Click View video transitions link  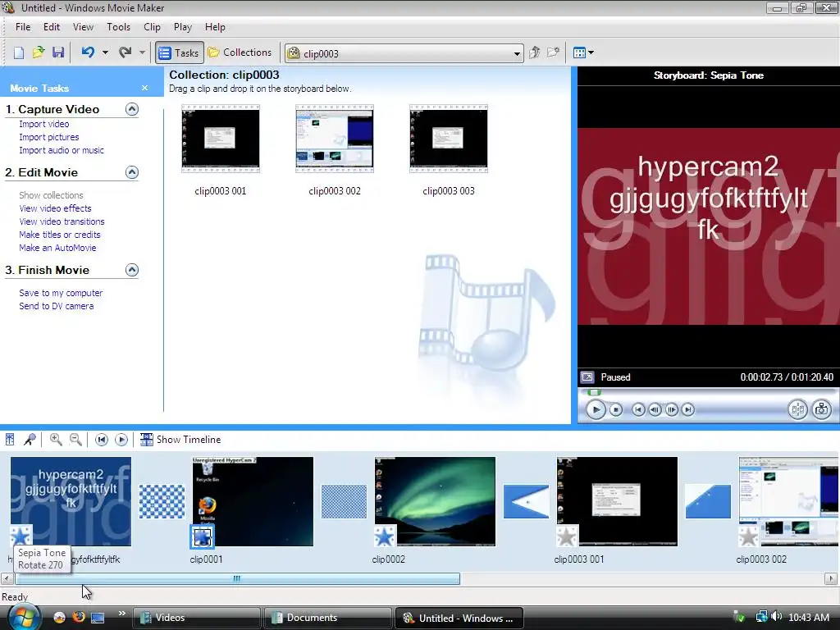tap(62, 221)
